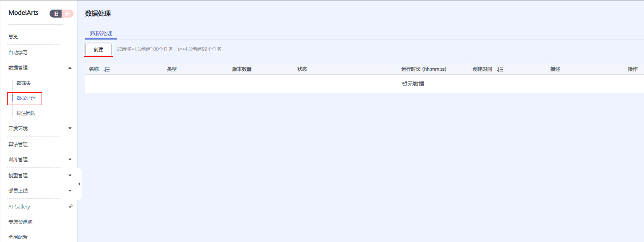
Task: Sort table by 名称 column icon
Action: click(107, 69)
